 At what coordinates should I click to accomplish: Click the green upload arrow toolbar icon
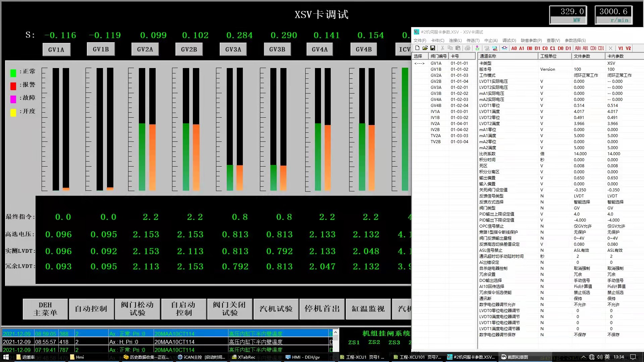(477, 48)
